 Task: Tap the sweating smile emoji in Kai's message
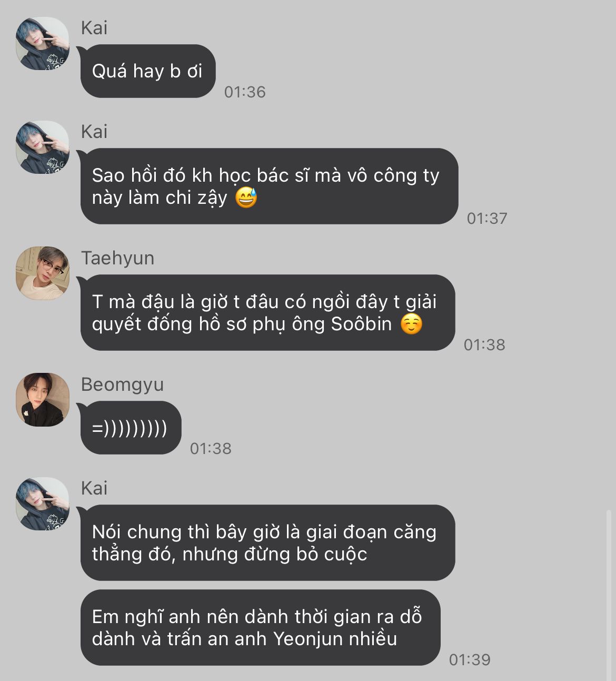coord(246,198)
